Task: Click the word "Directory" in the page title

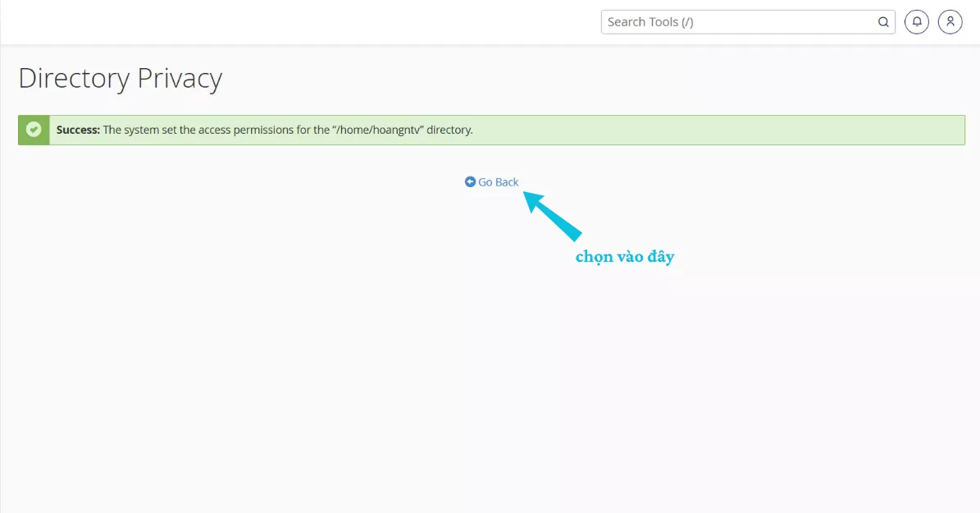Action: 74,79
